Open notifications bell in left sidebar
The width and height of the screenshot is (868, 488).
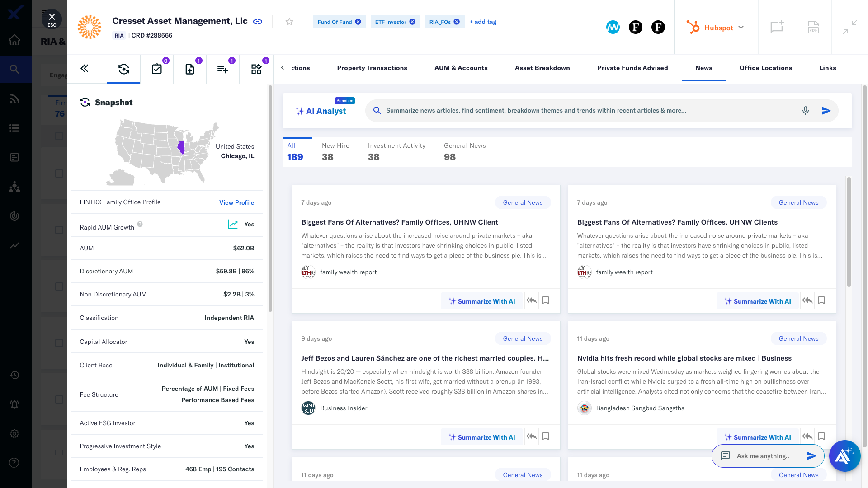tap(14, 404)
